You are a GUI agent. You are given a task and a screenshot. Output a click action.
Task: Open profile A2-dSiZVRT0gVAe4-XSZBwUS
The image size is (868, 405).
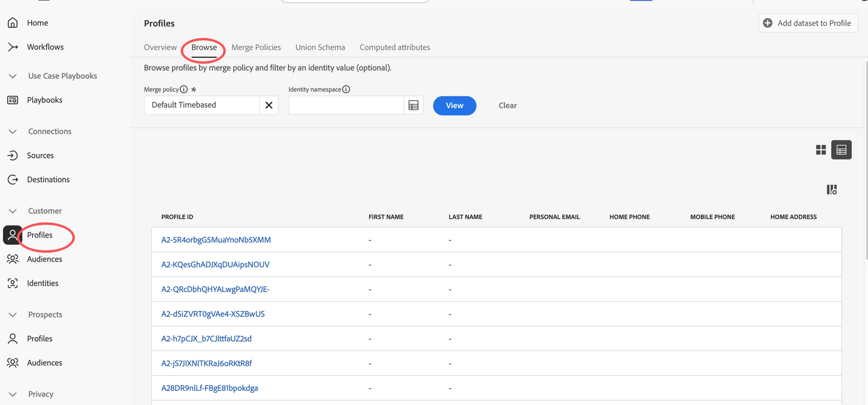tap(213, 314)
